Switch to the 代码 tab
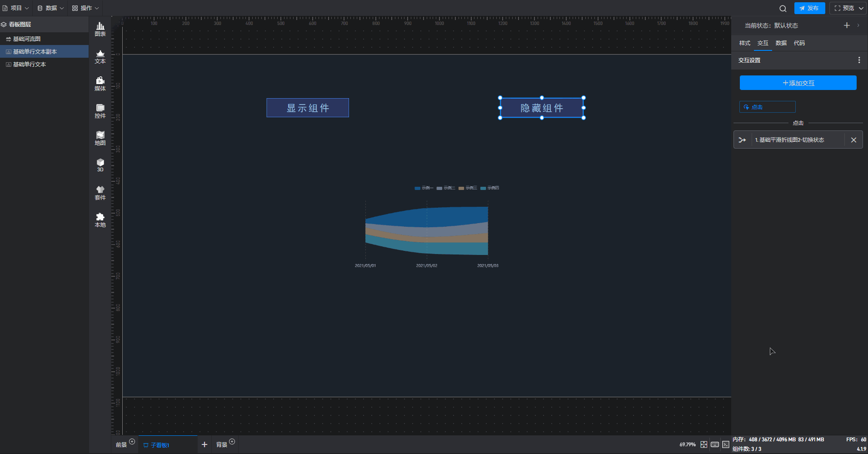This screenshot has height=454, width=868. 799,43
